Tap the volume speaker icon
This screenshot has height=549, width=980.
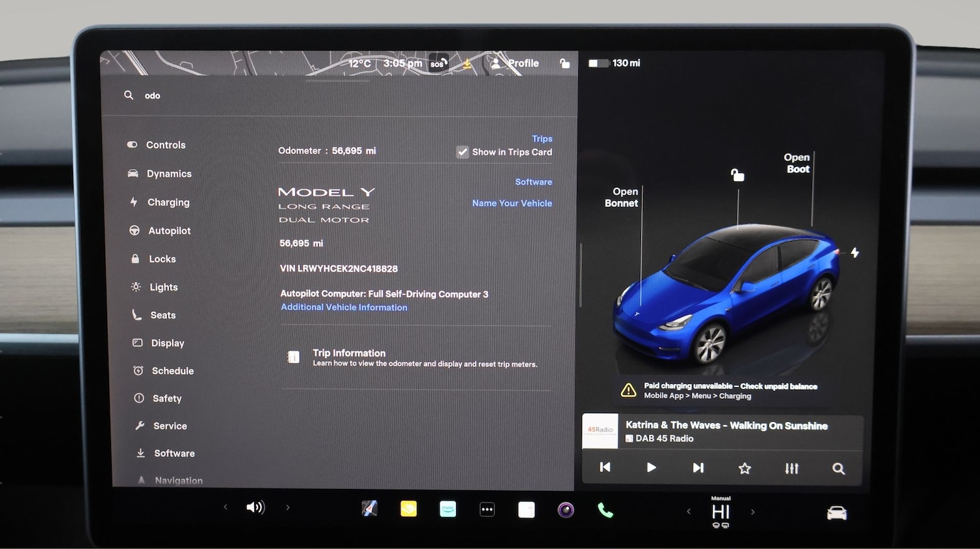pos(256,507)
